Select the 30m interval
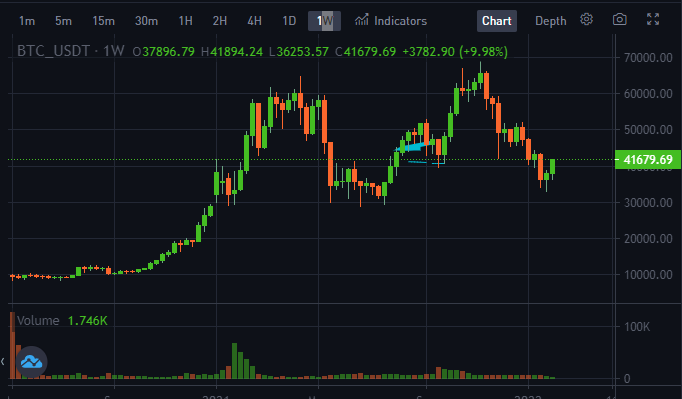The width and height of the screenshot is (682, 399). (146, 21)
